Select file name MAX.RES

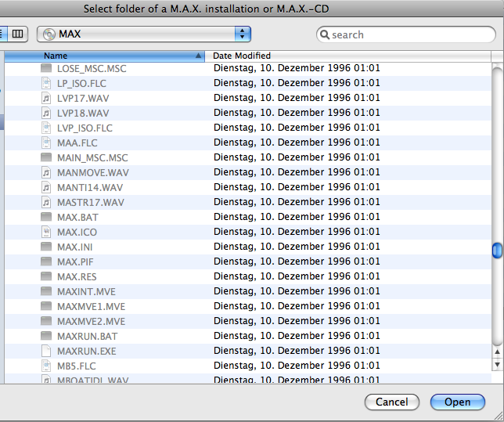point(77,277)
